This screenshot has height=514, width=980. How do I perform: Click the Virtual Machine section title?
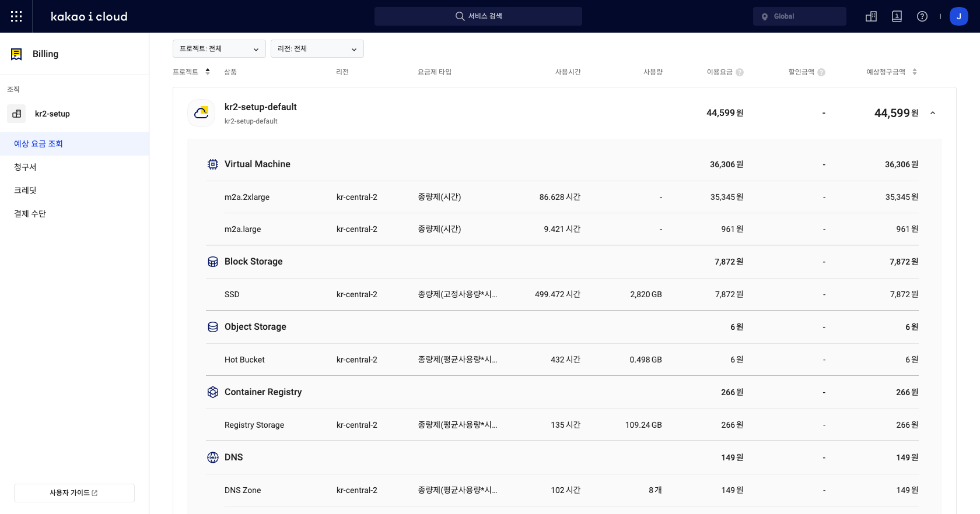pos(257,164)
